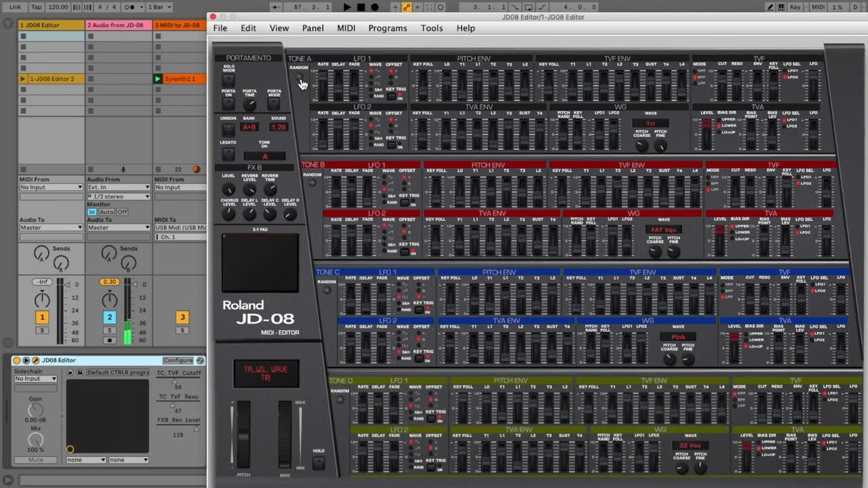The width and height of the screenshot is (868, 488).
Task: Open the MIDI menu in JD08 Editor
Action: pyautogui.click(x=346, y=28)
